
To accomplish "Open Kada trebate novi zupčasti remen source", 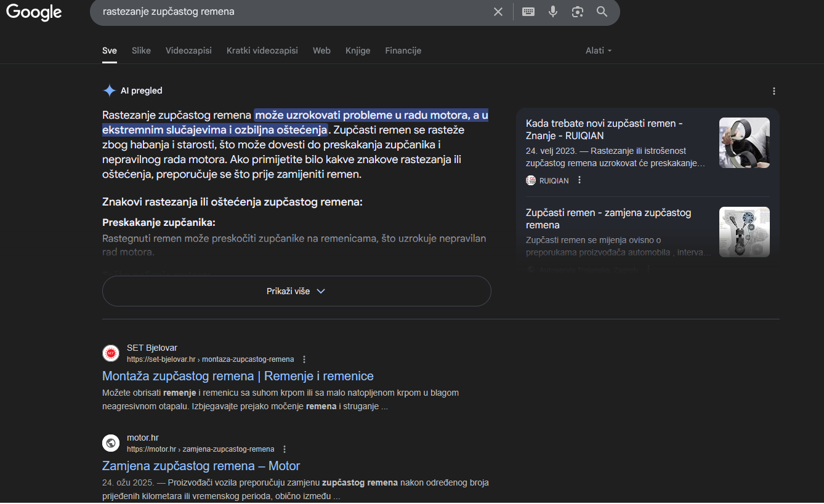I will point(604,129).
